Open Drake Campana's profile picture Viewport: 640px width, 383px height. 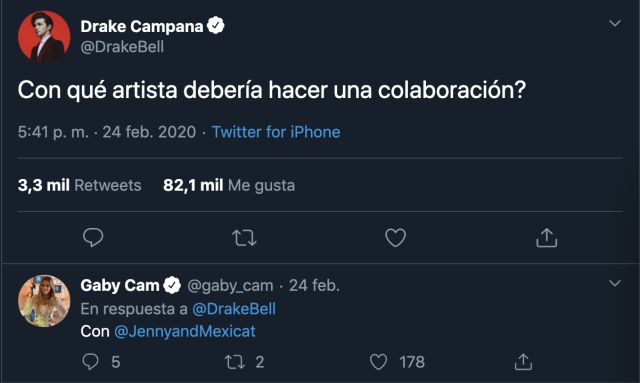[44, 37]
